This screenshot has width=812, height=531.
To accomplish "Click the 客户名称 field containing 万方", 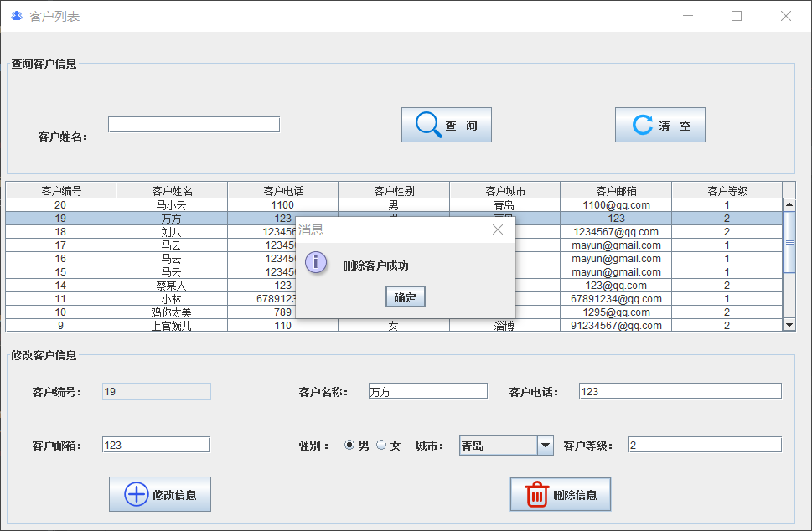I will click(x=427, y=391).
